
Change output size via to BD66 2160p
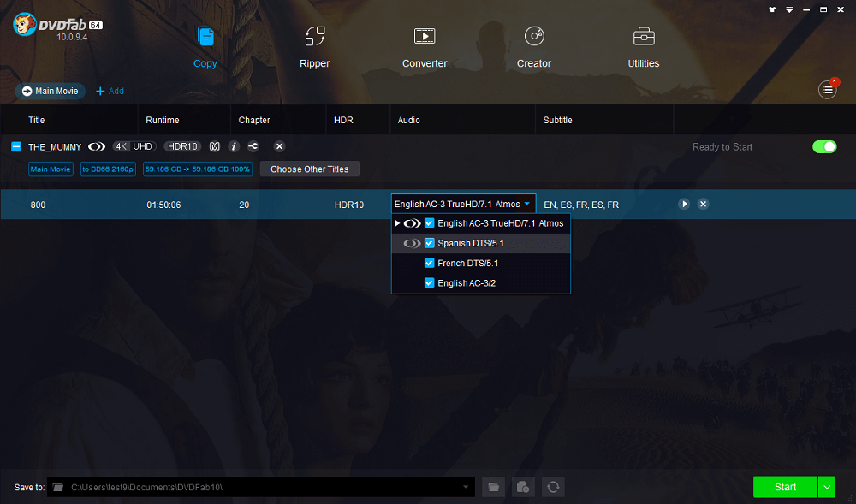[108, 169]
